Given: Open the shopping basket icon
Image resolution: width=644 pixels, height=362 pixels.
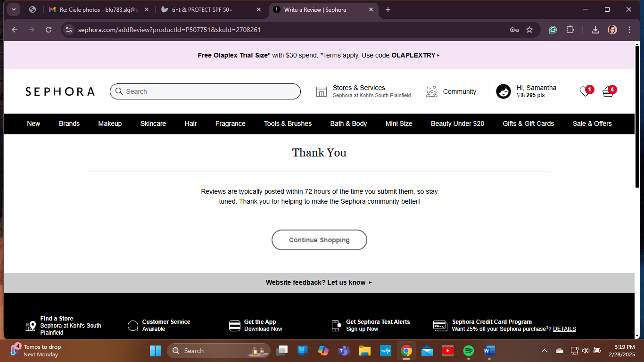Looking at the screenshot, I should click(x=608, y=92).
